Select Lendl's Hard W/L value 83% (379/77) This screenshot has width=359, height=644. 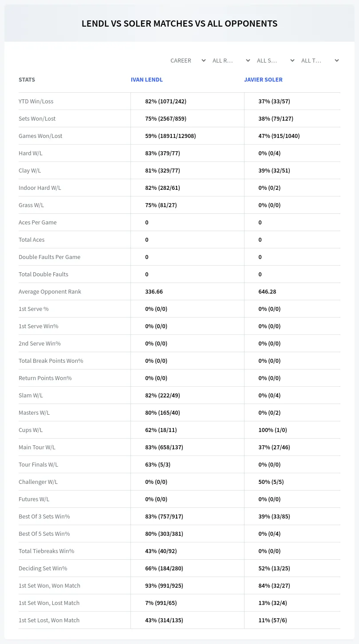[162, 153]
